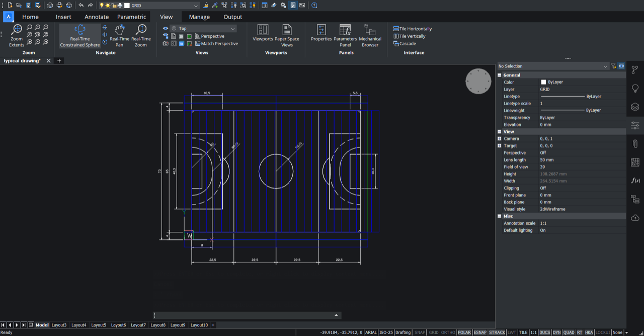Open the Properties panel from the ribbon
The height and width of the screenshot is (336, 644).
tap(321, 35)
